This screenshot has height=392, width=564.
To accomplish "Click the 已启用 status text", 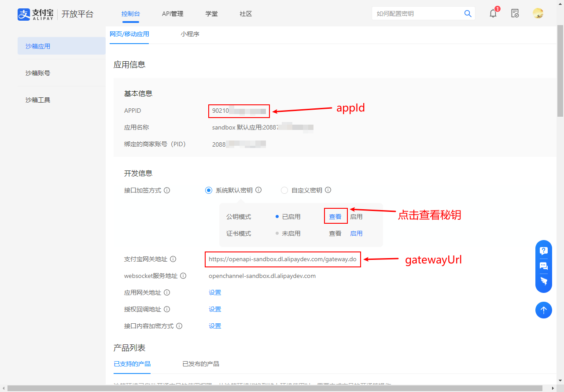I will point(291,217).
